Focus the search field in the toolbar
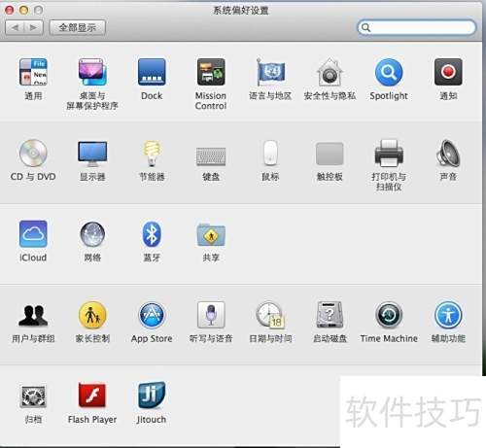The width and height of the screenshot is (486, 448). (x=416, y=27)
